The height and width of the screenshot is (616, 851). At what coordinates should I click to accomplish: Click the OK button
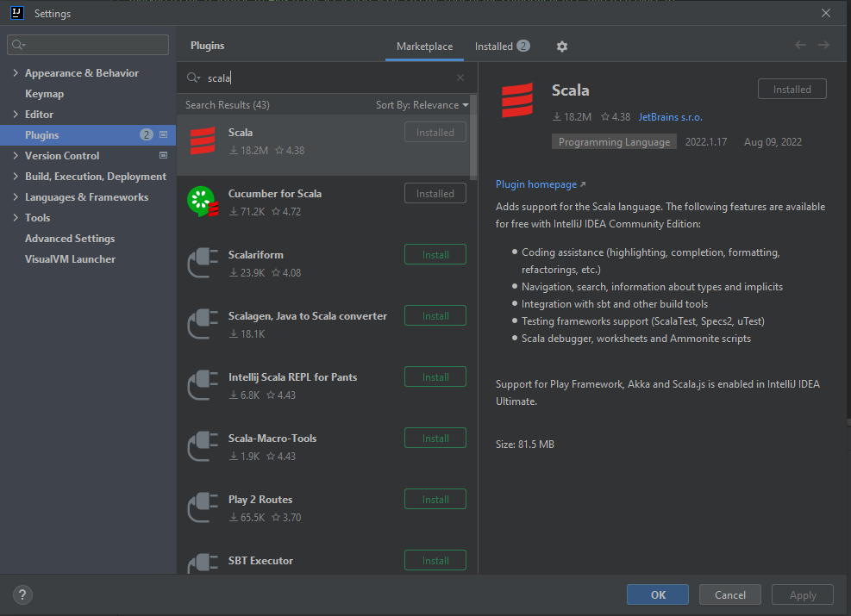[x=658, y=594]
